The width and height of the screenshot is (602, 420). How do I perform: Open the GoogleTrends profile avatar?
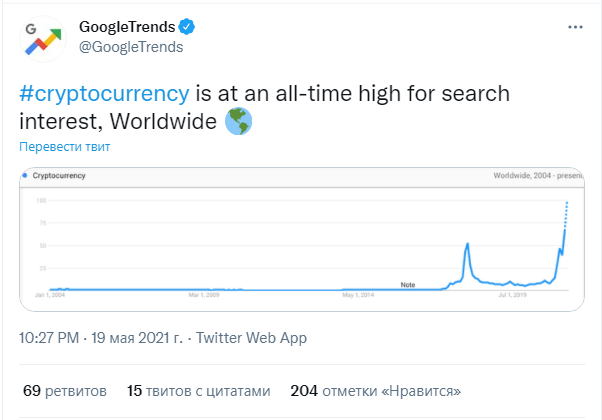[x=43, y=39]
